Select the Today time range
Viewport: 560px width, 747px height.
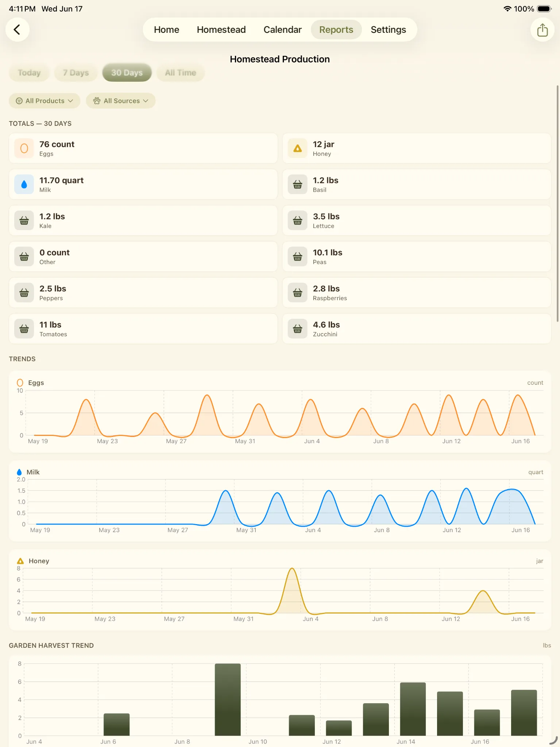(29, 73)
